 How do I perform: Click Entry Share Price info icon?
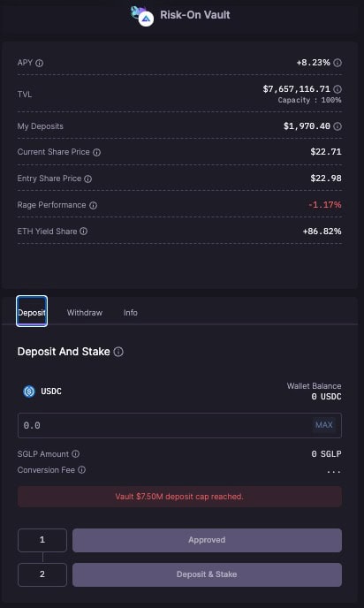(88, 179)
